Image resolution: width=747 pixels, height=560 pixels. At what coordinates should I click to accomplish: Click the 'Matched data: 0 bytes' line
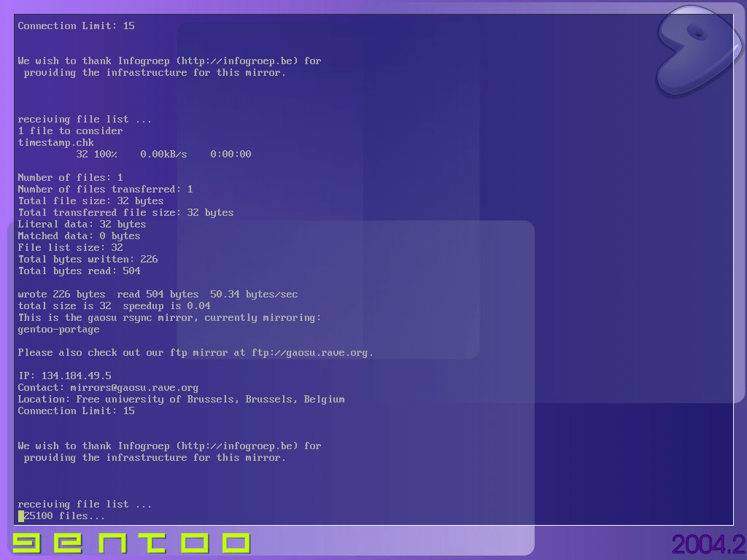click(x=79, y=236)
